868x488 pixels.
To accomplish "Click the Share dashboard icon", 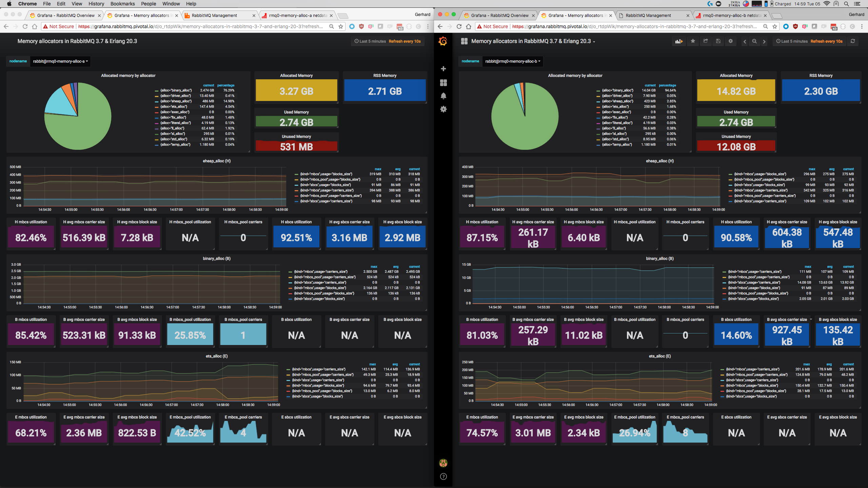I will coord(706,41).
